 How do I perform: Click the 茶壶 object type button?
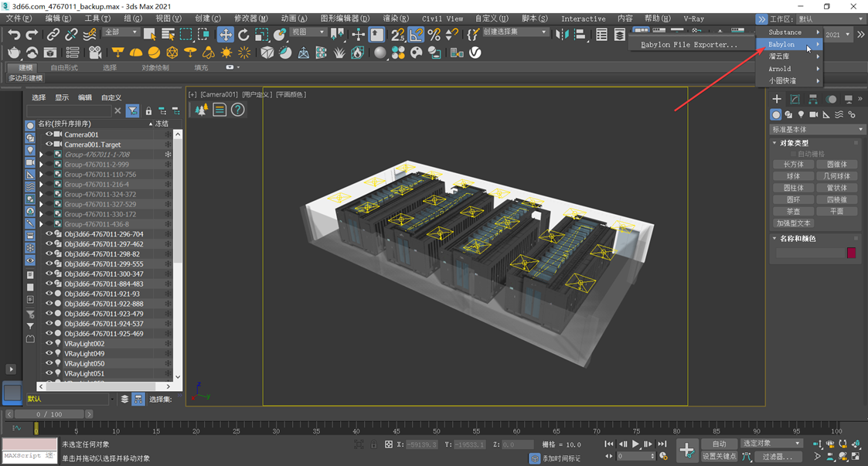point(794,211)
